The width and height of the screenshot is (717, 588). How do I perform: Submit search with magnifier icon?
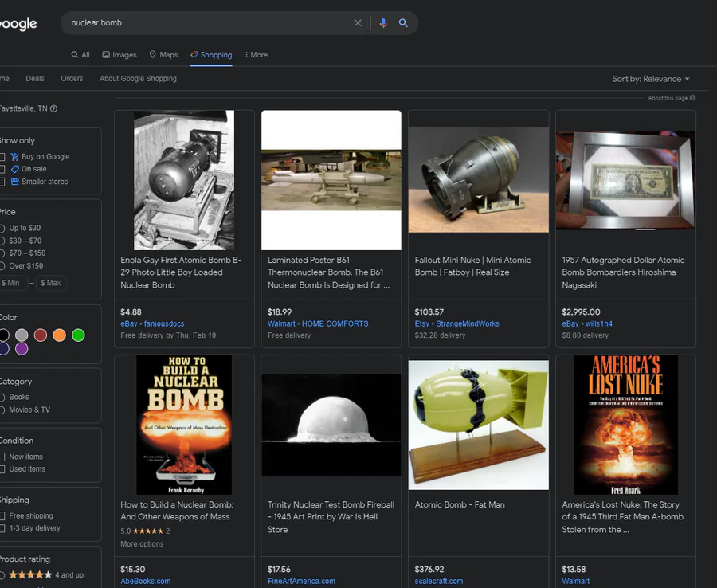point(403,23)
